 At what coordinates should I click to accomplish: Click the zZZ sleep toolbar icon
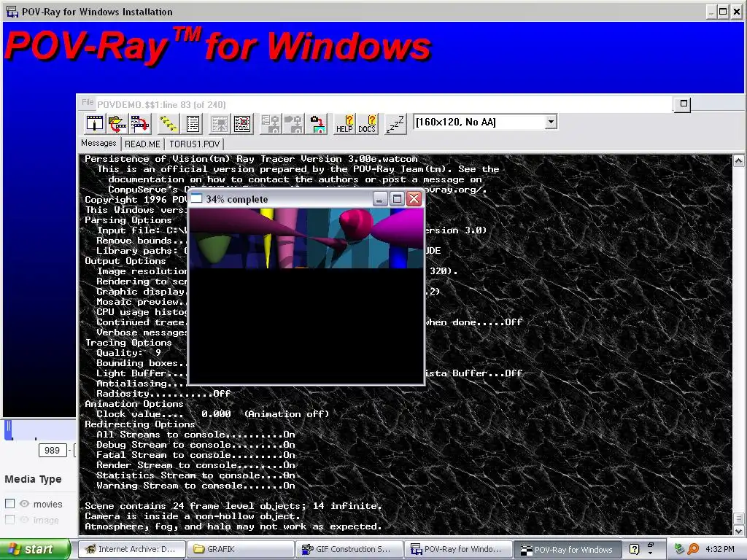tap(395, 124)
